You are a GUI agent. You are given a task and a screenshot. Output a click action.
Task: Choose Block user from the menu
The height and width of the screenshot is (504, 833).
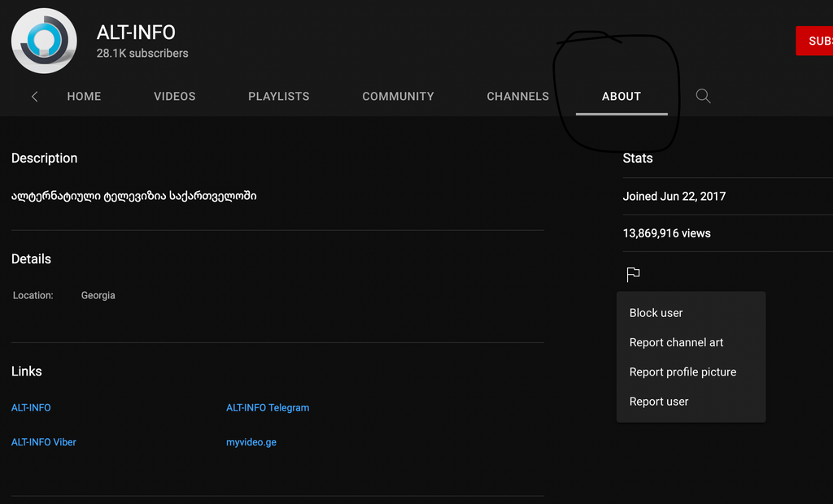point(656,313)
